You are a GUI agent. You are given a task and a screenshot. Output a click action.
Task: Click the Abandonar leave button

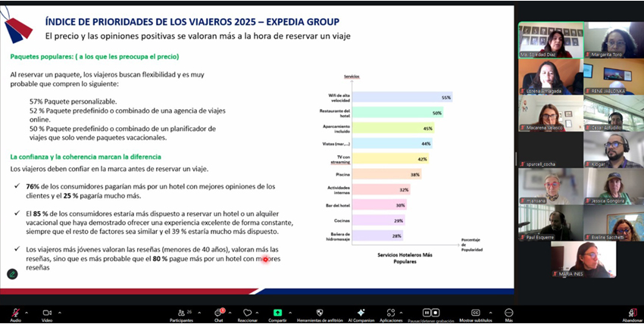pos(632,313)
